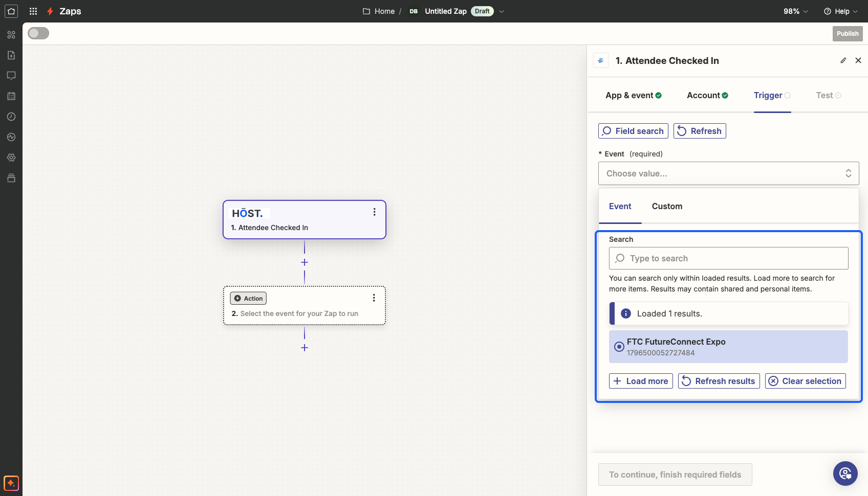Click the Field search button

tap(633, 131)
